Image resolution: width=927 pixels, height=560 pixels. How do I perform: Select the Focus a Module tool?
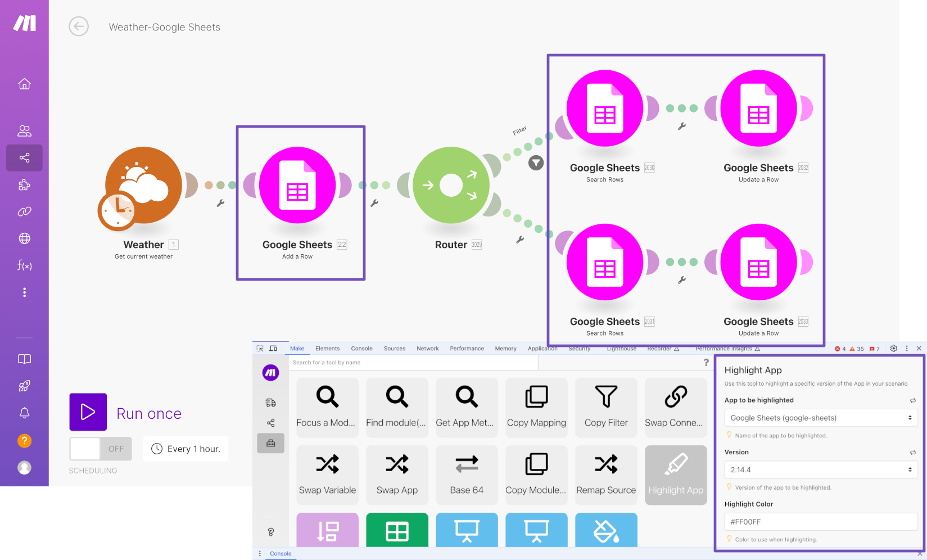327,408
